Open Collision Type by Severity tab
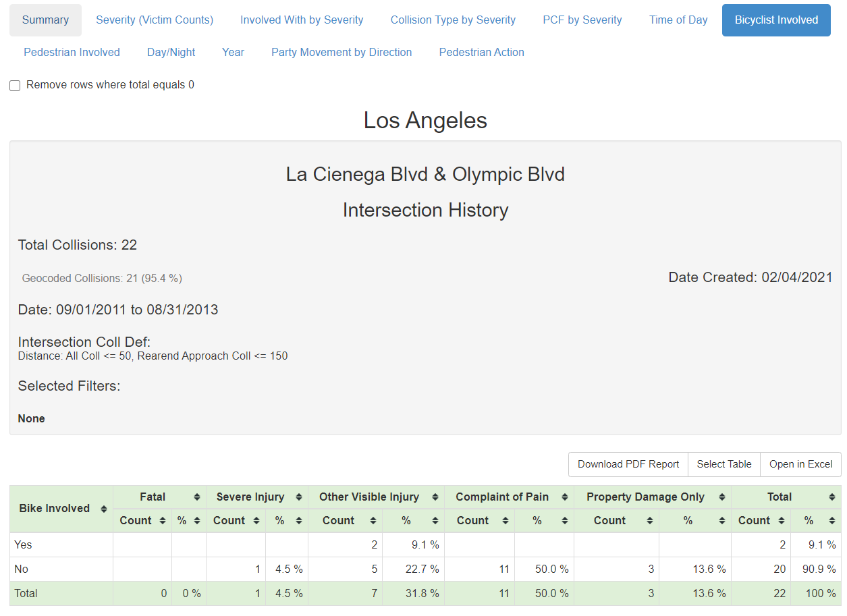This screenshot has width=847, height=616. coord(453,20)
